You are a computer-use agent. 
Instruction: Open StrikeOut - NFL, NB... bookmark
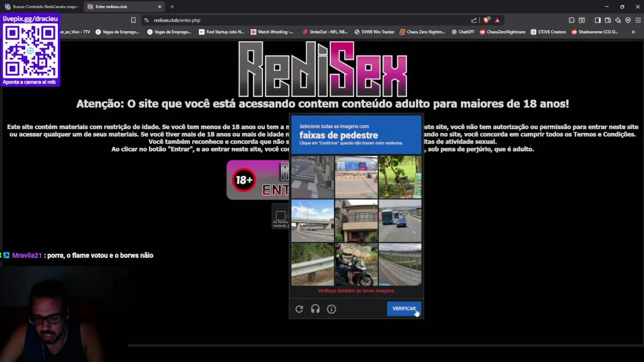325,32
